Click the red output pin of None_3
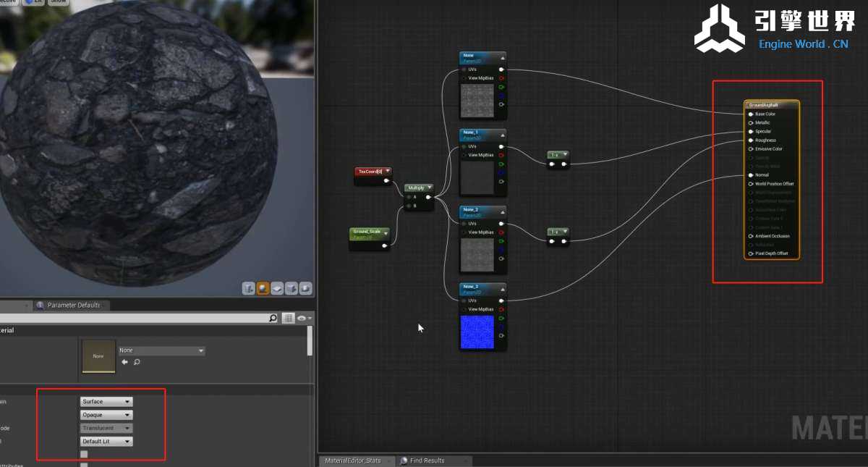Viewport: 868px width, 467px height. pyautogui.click(x=501, y=309)
